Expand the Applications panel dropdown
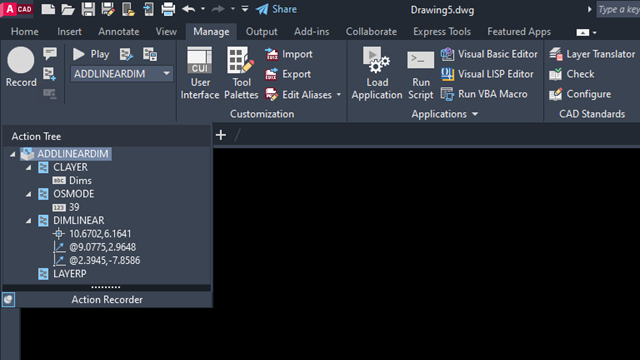Image resolution: width=640 pixels, height=360 pixels. (x=475, y=114)
